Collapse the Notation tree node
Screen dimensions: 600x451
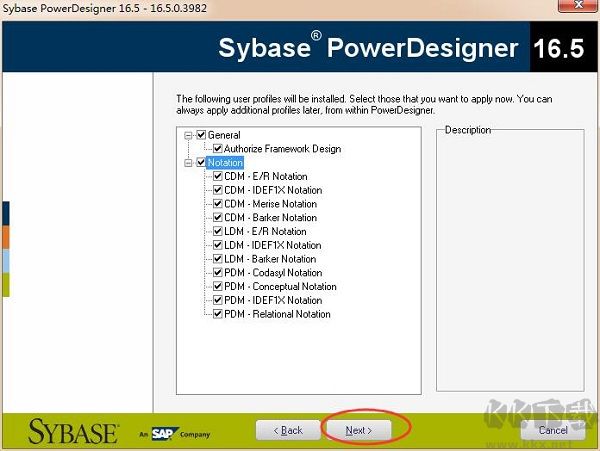pyautogui.click(x=188, y=163)
